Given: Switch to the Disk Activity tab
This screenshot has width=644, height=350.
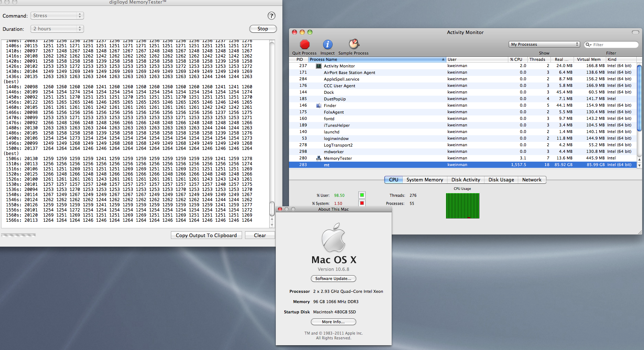Looking at the screenshot, I should [x=465, y=180].
